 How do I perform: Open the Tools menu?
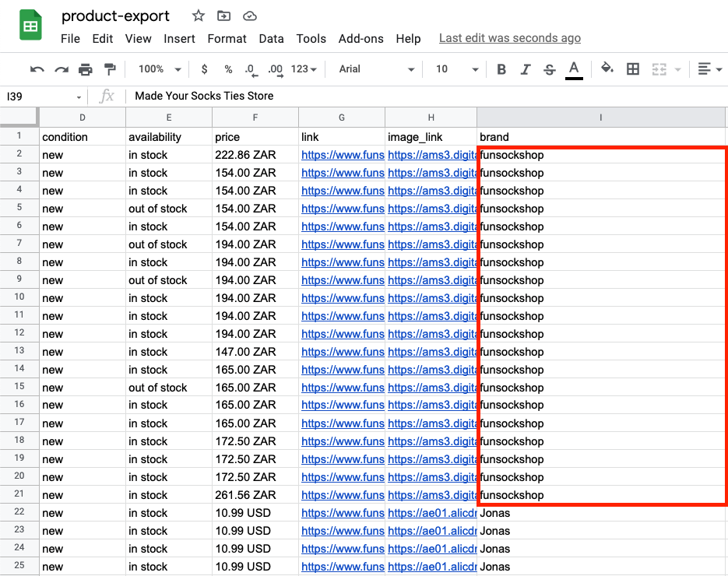coord(311,38)
